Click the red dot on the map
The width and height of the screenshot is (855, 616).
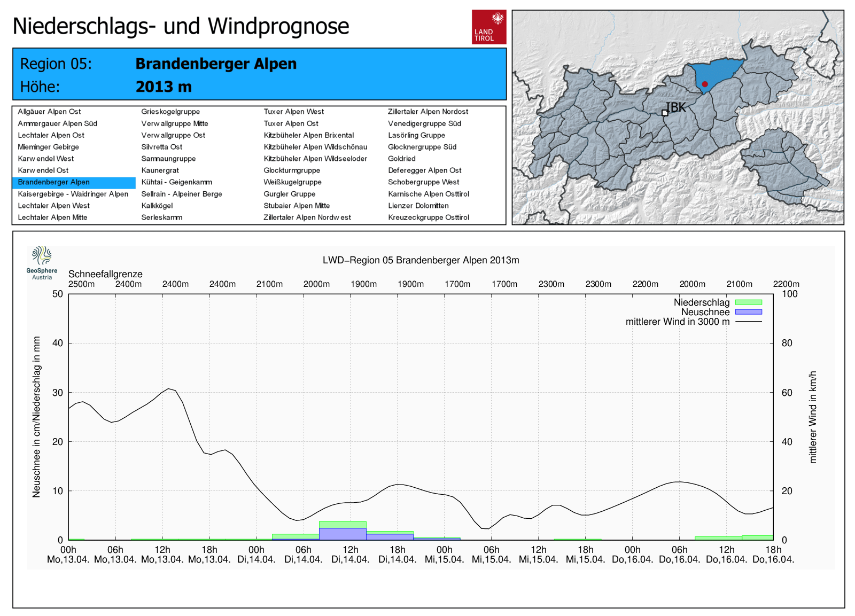[x=705, y=84]
